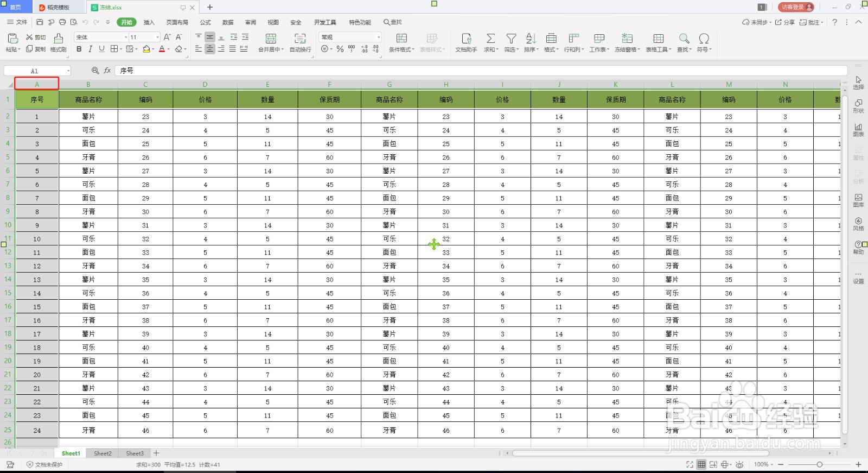The width and height of the screenshot is (868, 473).
Task: Click the Sum (求和) sigma icon
Action: [490, 39]
